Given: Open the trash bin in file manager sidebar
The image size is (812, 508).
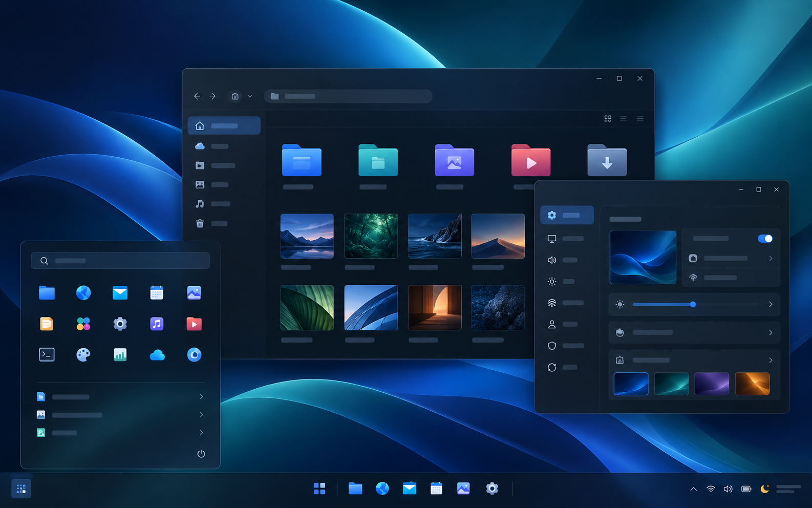Looking at the screenshot, I should pos(211,223).
